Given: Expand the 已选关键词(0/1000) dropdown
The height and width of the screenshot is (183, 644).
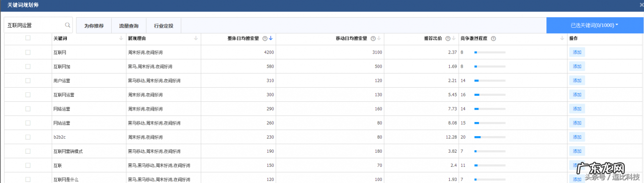Looking at the screenshot, I should 595,25.
